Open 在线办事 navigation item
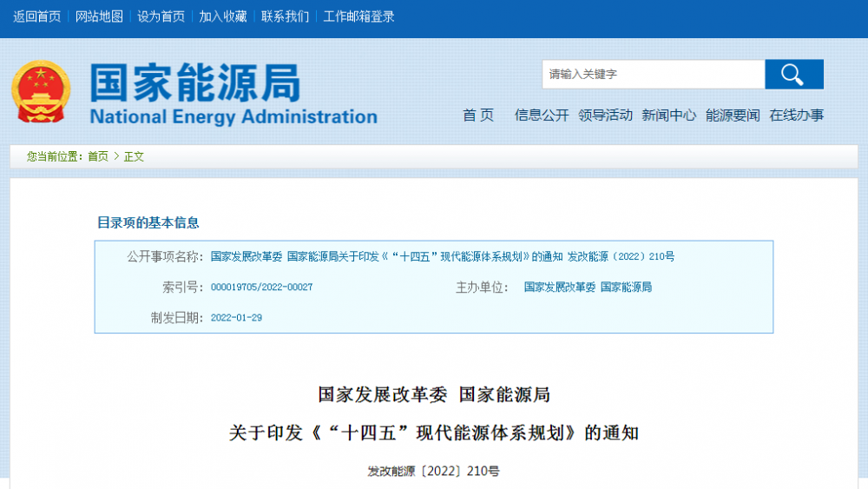Viewport: 868px width, 489px height. click(797, 116)
